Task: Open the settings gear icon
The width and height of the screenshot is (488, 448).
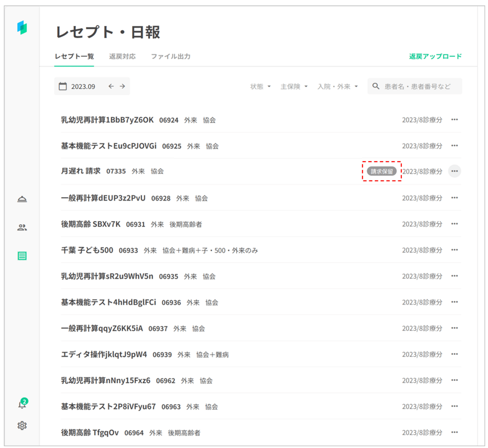Action: point(22,426)
